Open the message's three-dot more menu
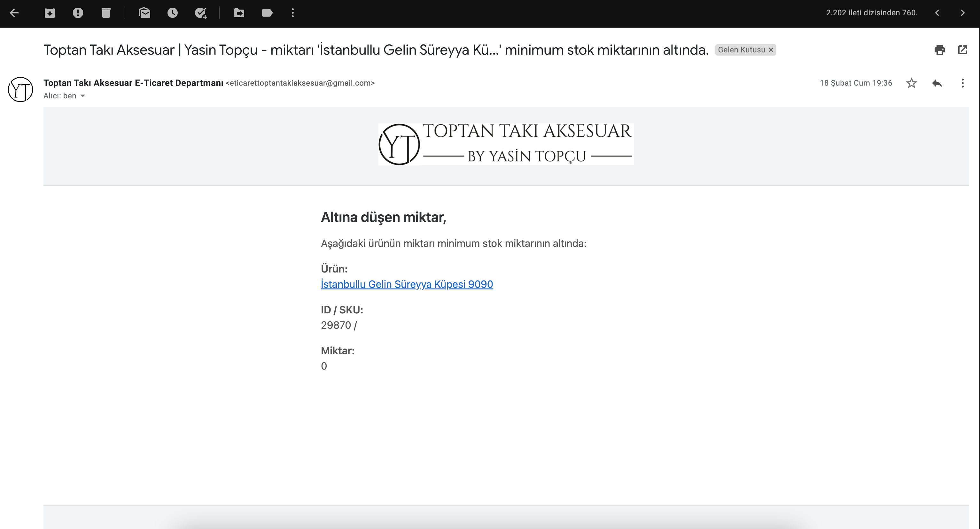 click(x=962, y=83)
